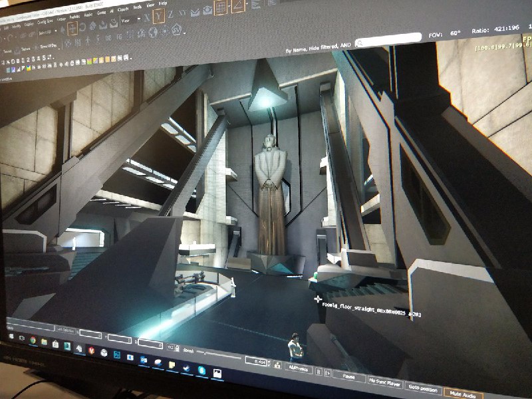Activate the Rotate tool

[x=82, y=27]
